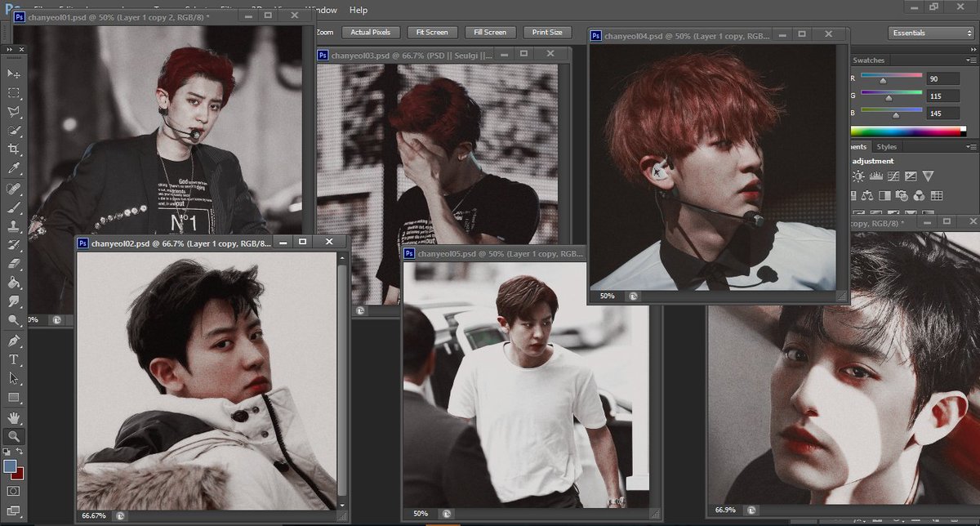
Task: Select the Lasso tool
Action: click(x=14, y=112)
